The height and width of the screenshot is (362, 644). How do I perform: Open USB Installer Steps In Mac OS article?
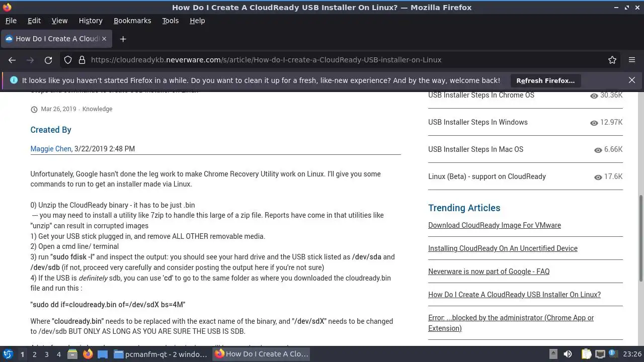[x=475, y=149]
